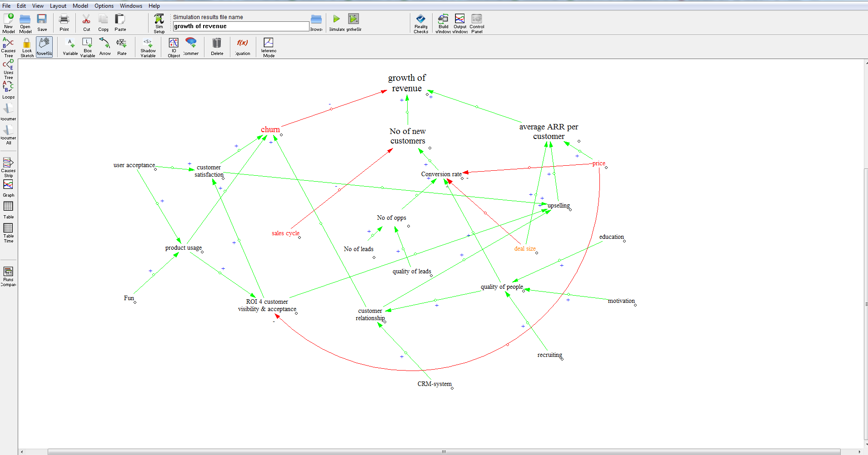Viewport: 868px width, 455px height.
Task: Open the Graph analysis tool
Action: 9,188
